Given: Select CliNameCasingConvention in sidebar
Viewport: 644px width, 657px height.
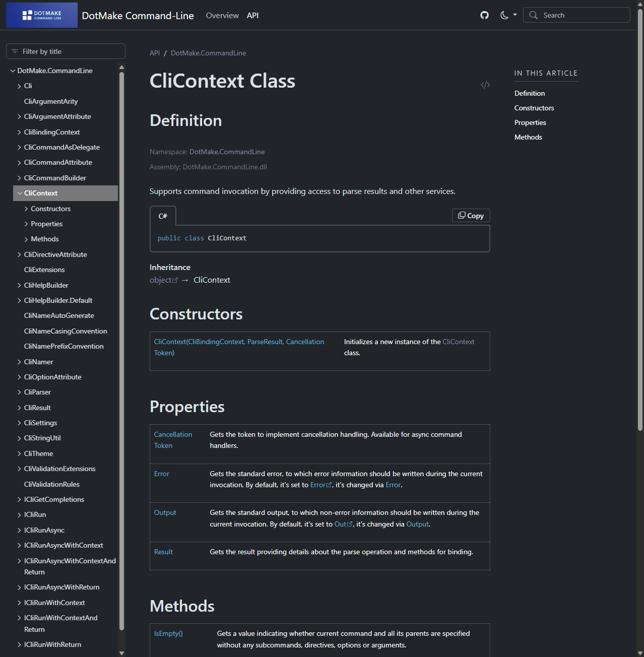Looking at the screenshot, I should 66,331.
